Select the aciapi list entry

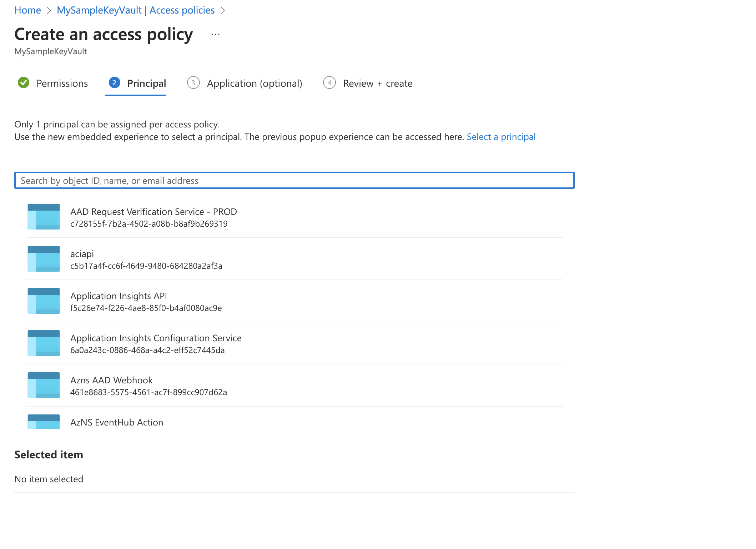click(146, 260)
